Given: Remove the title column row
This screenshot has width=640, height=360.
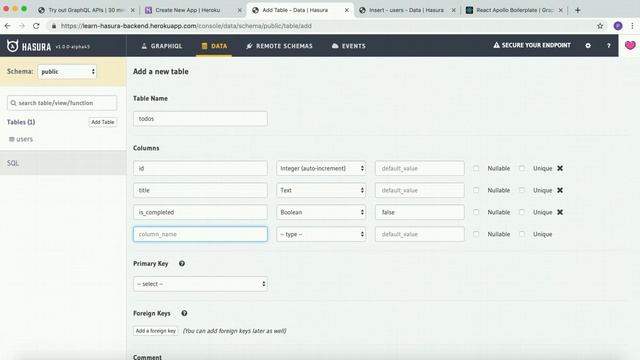Looking at the screenshot, I should point(560,190).
